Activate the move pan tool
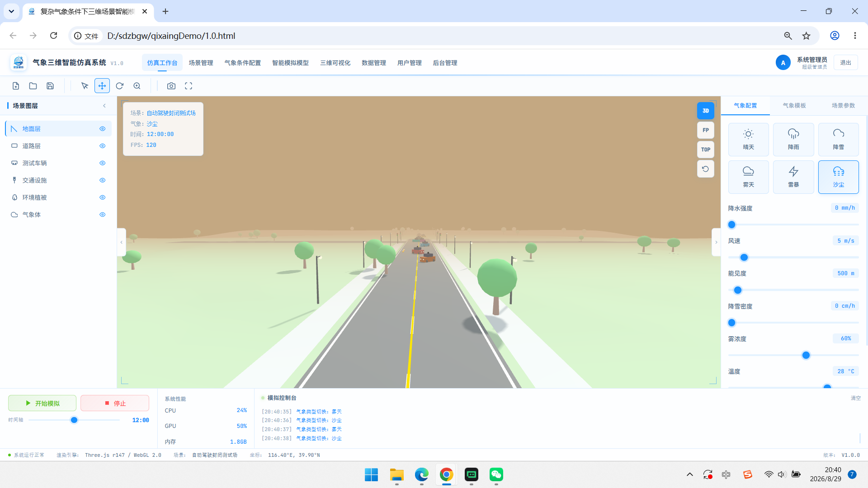 point(102,86)
